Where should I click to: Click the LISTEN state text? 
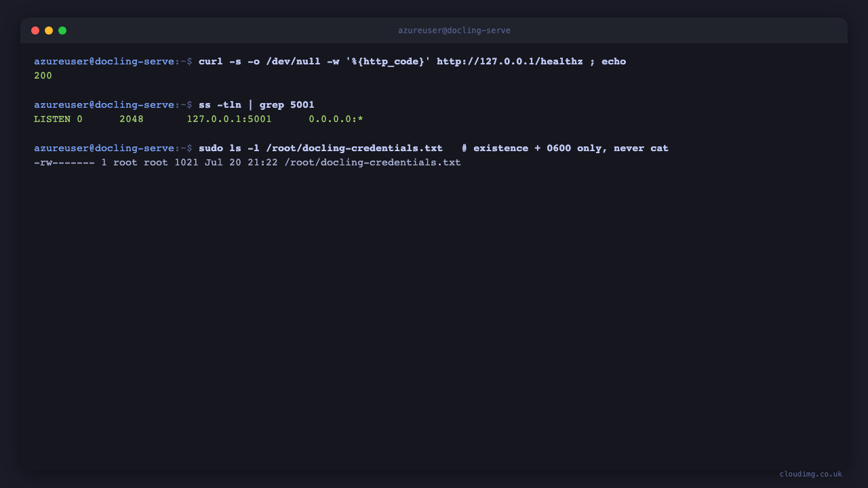pos(52,119)
